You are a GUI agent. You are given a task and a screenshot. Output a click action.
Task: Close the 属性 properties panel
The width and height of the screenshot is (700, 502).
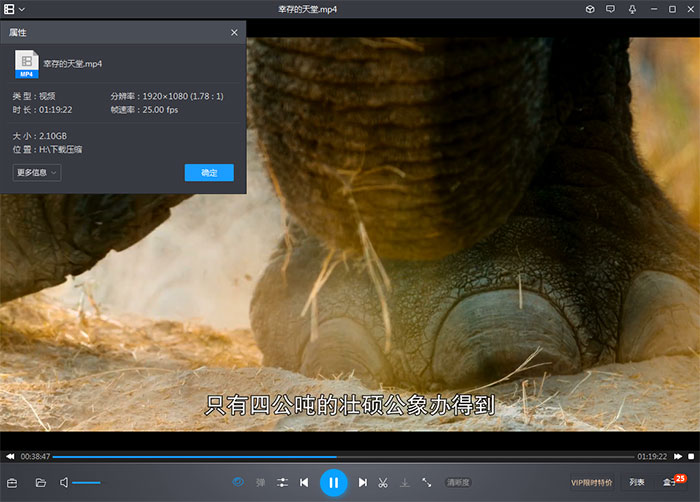point(234,32)
